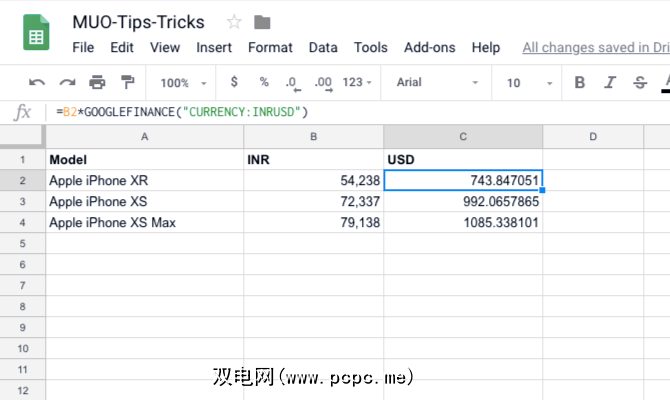
Task: Print the spreadsheet using the printer icon
Action: pos(97,83)
